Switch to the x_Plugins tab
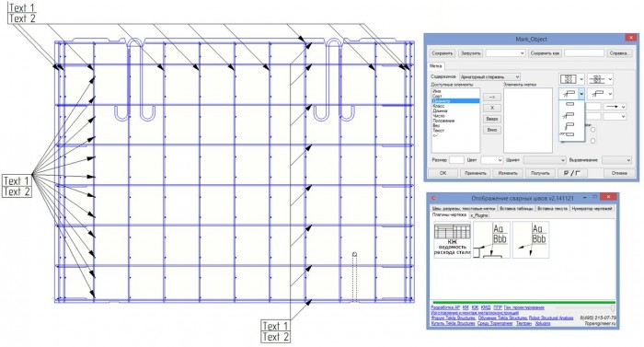The image size is (644, 347). coord(479,215)
